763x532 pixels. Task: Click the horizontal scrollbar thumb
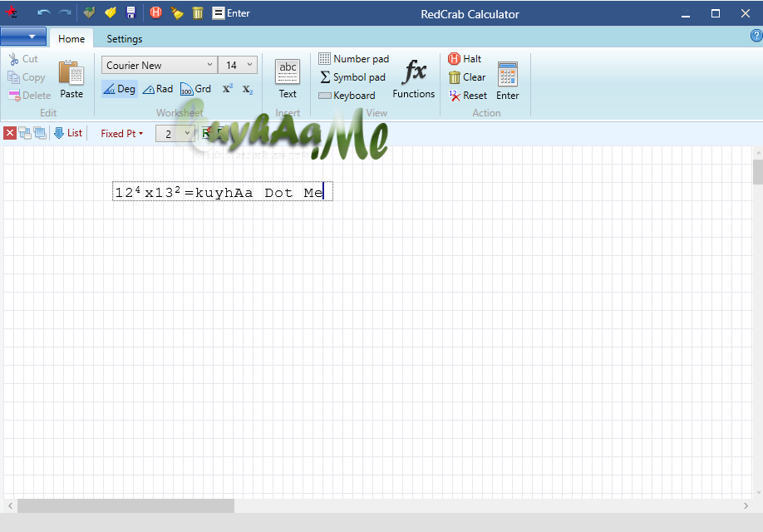tap(126, 505)
